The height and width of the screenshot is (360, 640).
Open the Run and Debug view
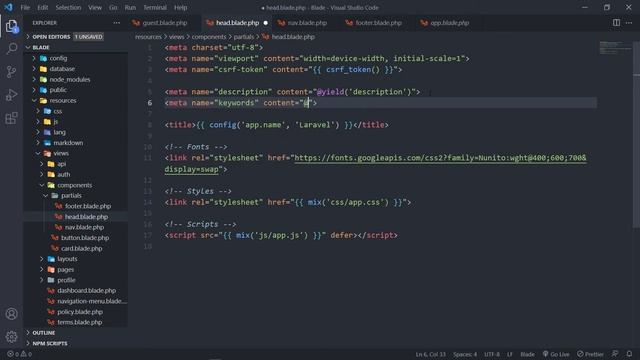pos(11,95)
